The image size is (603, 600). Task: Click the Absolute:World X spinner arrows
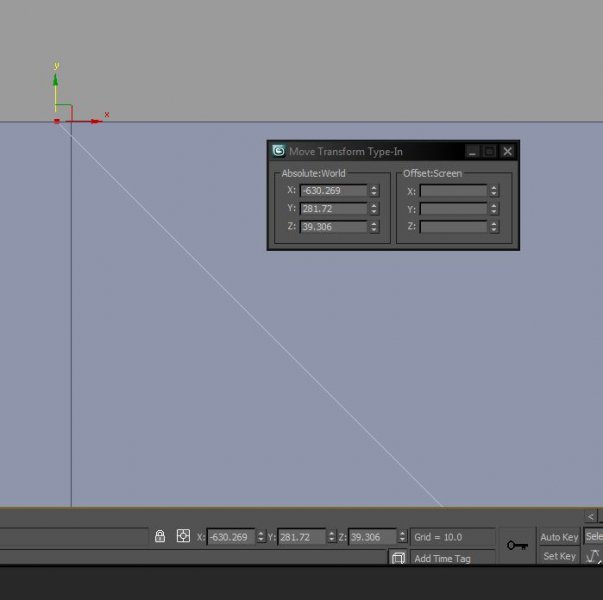click(374, 190)
